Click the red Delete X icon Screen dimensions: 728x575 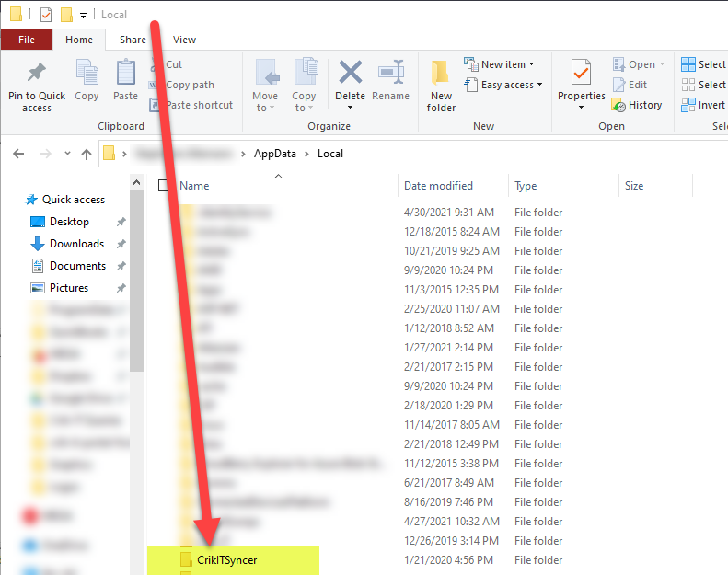(x=350, y=74)
